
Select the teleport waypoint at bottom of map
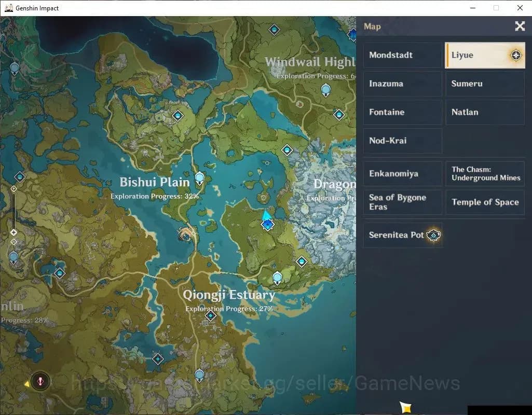(199, 376)
